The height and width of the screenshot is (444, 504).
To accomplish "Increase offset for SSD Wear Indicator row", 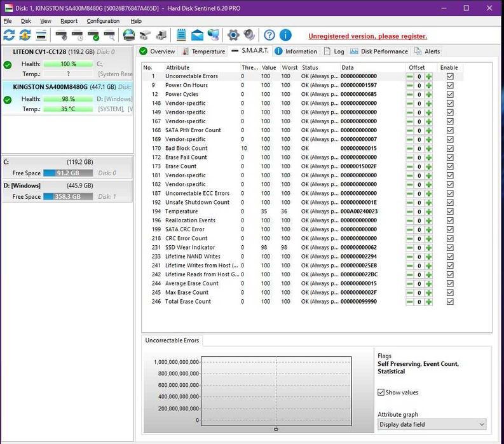I will (x=428, y=248).
